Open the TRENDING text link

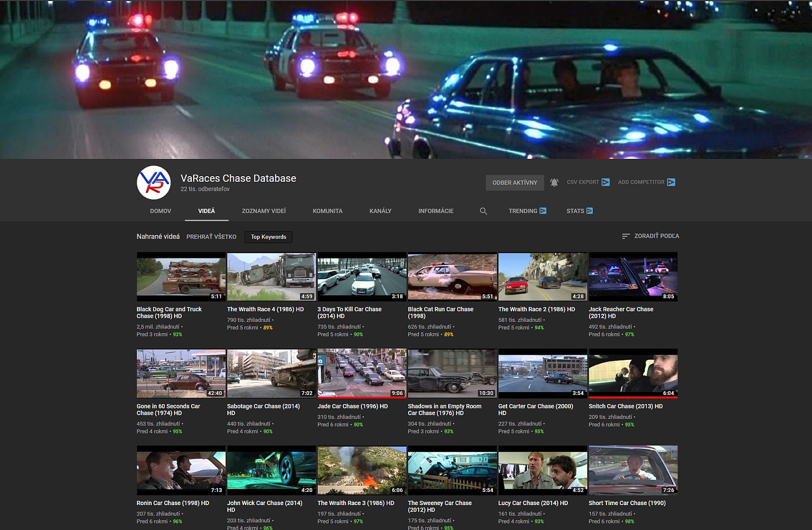coord(523,211)
